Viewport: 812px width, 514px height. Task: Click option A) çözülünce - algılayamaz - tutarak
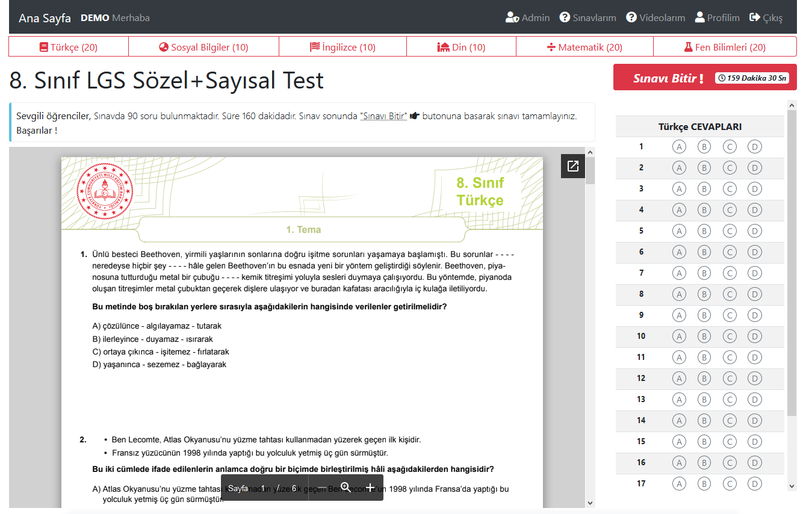pos(157,326)
